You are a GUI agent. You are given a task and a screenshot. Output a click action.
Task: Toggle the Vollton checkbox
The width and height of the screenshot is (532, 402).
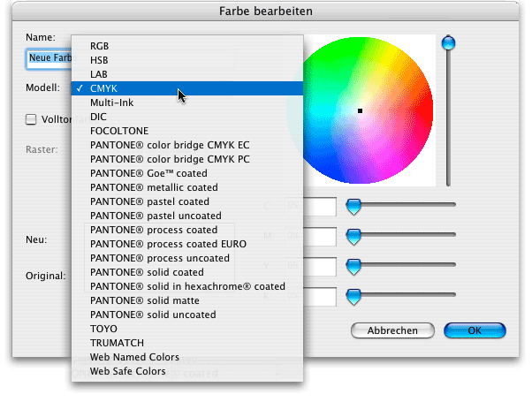point(31,119)
